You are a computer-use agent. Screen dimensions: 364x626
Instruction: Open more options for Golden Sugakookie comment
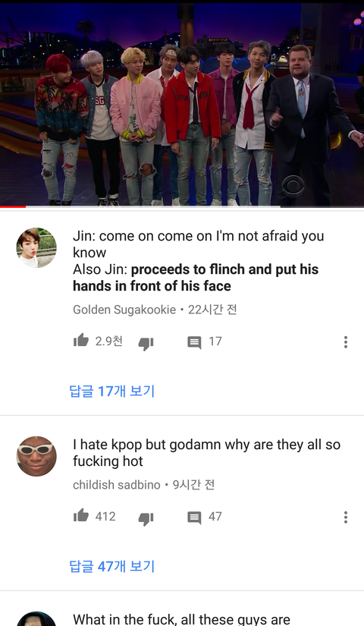[346, 341]
